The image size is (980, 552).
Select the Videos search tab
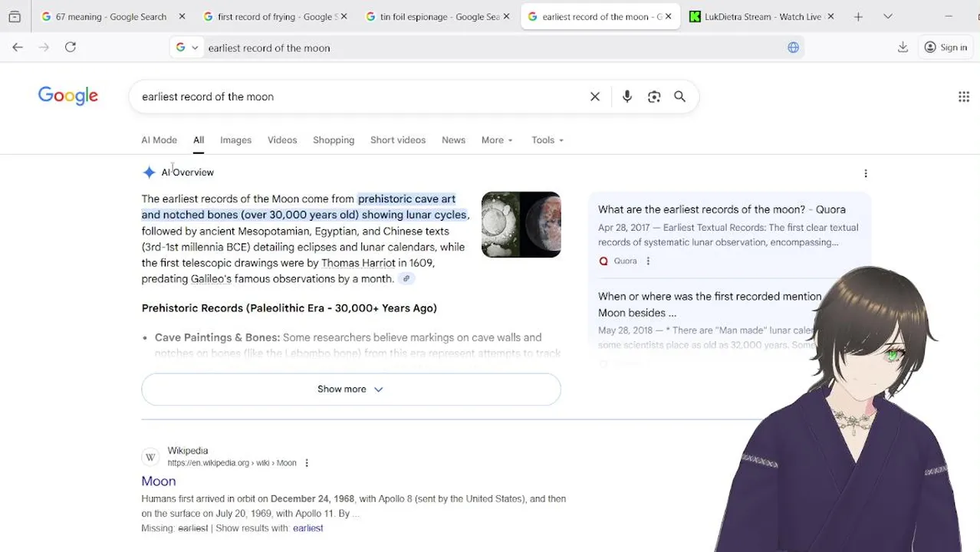282,140
